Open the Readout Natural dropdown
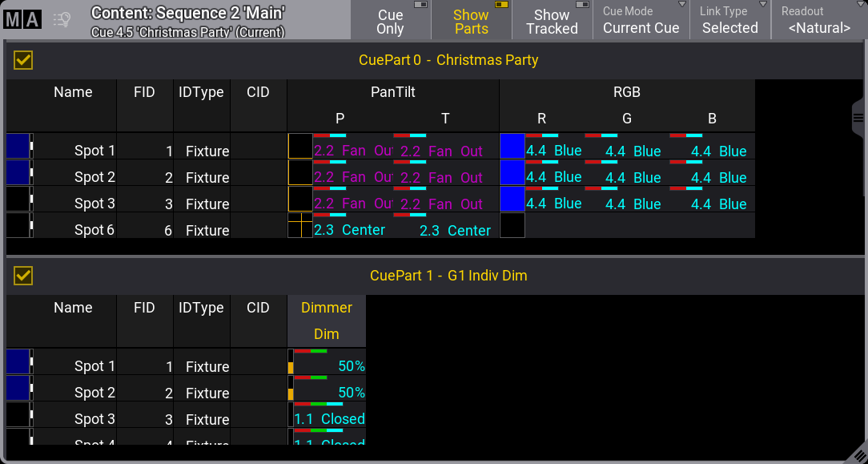 coord(818,20)
